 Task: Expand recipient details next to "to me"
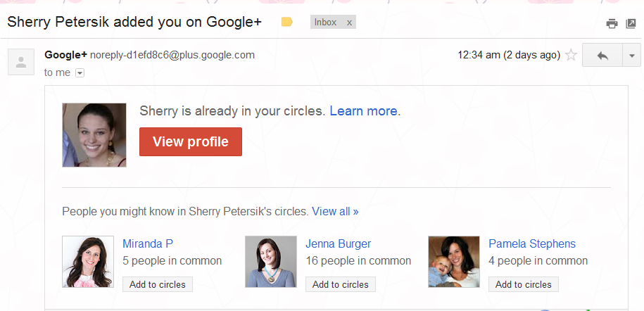[80, 72]
